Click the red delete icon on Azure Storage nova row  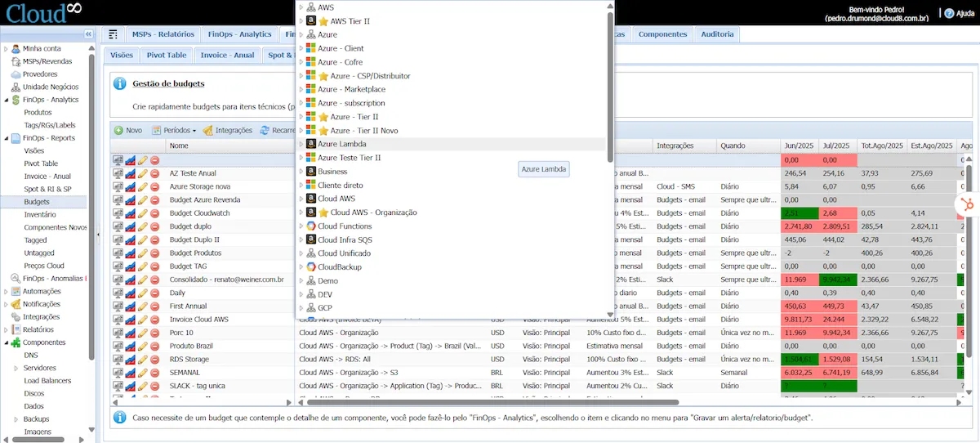pyautogui.click(x=155, y=186)
